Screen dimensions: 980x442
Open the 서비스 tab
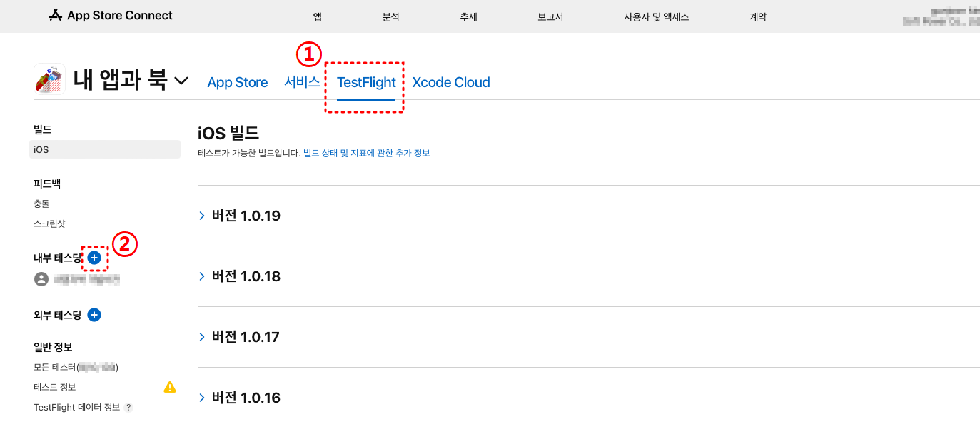tap(302, 82)
